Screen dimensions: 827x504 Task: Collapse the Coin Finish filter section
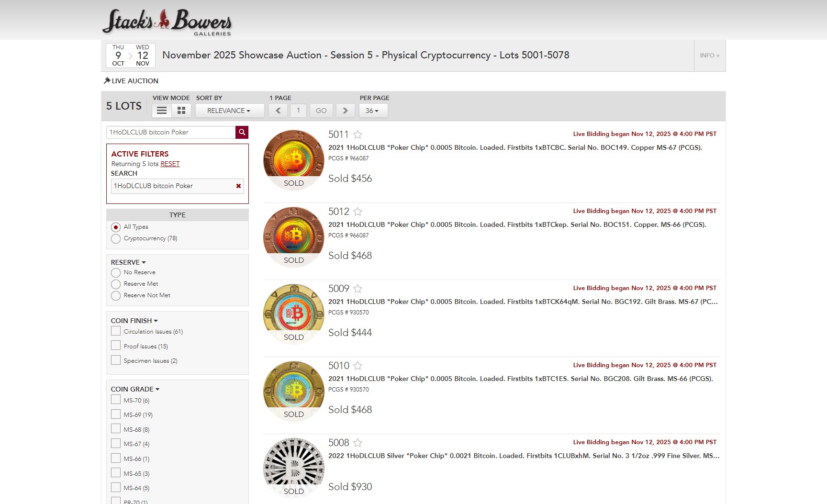click(x=155, y=320)
